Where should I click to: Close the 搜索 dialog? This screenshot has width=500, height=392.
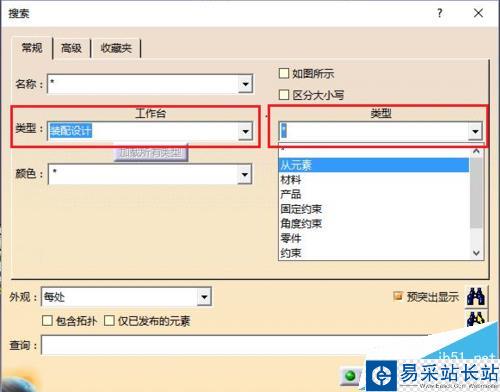(479, 13)
